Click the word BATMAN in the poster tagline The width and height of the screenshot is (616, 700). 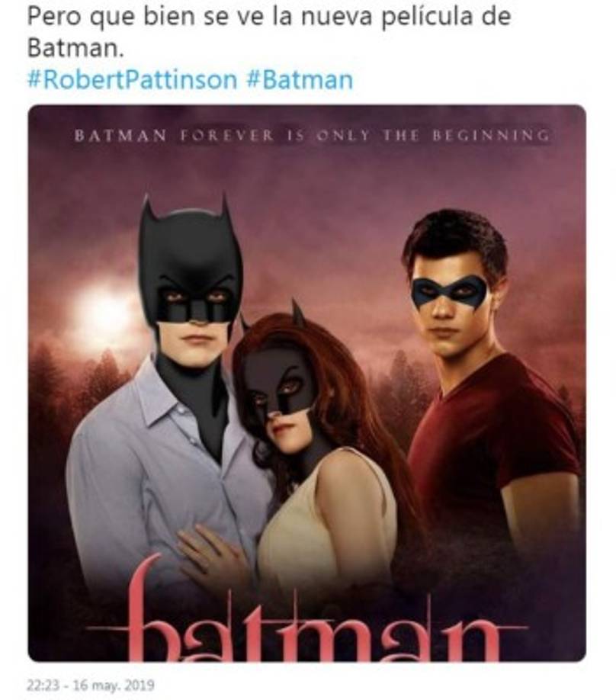[x=120, y=136]
